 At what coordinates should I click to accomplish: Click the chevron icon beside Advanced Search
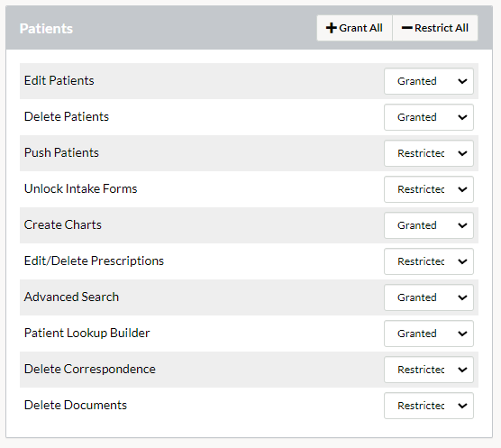462,297
